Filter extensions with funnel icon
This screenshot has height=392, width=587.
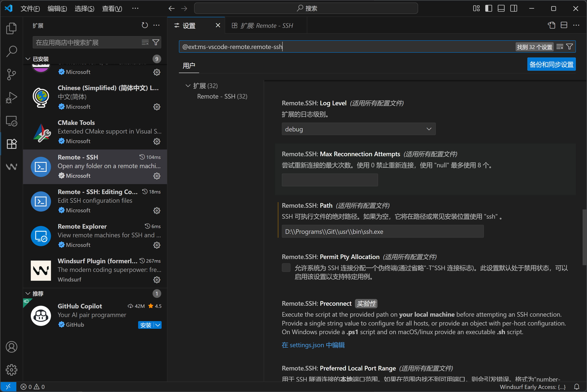pyautogui.click(x=156, y=42)
